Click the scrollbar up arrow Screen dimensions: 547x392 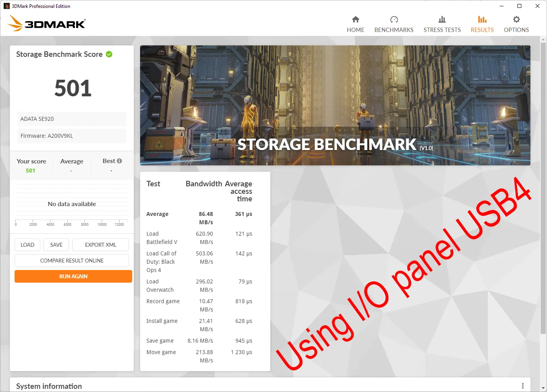pyautogui.click(x=543, y=39)
